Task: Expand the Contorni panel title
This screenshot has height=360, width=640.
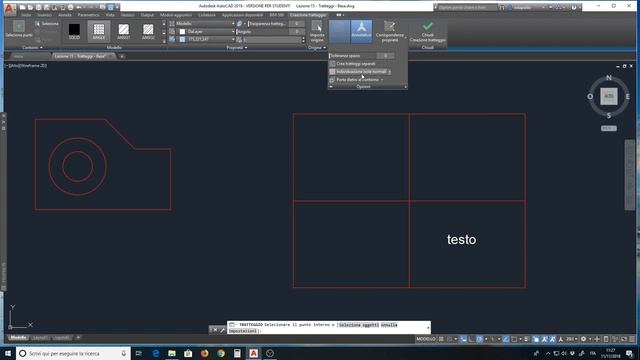Action: coord(32,47)
